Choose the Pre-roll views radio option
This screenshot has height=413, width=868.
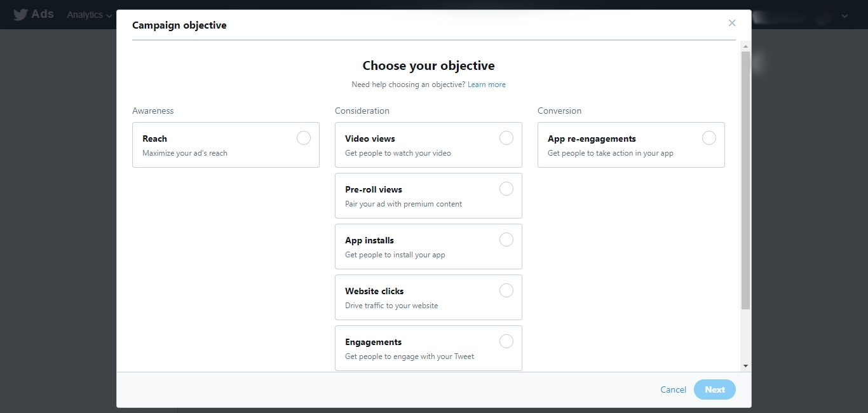pyautogui.click(x=506, y=189)
